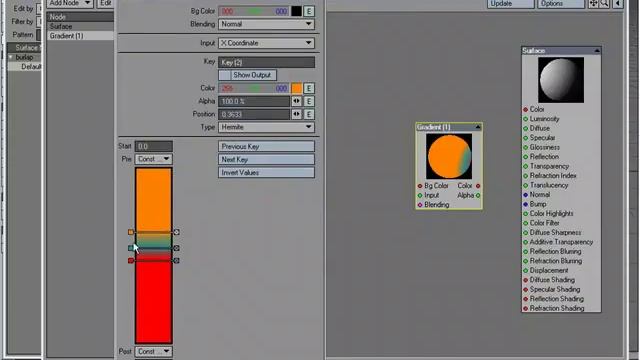Click the Bg Color black swatch
Image resolution: width=640 pixels, height=360 pixels.
pyautogui.click(x=296, y=11)
